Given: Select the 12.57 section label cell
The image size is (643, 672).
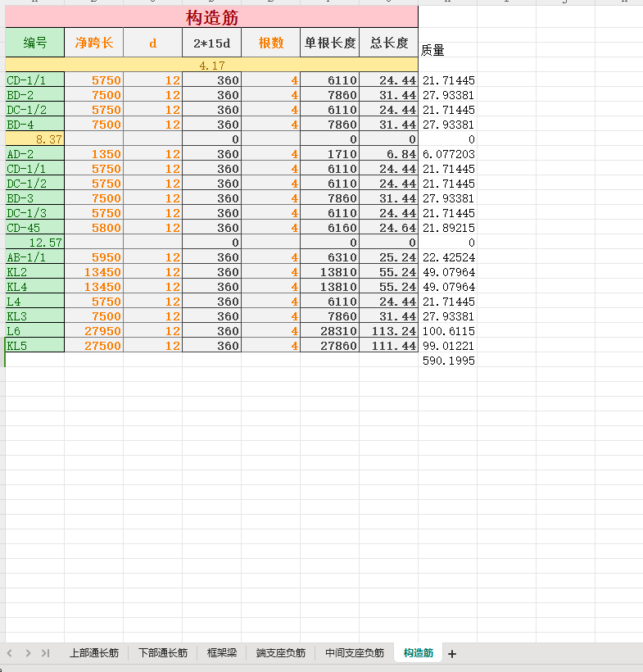Looking at the screenshot, I should coord(34,242).
